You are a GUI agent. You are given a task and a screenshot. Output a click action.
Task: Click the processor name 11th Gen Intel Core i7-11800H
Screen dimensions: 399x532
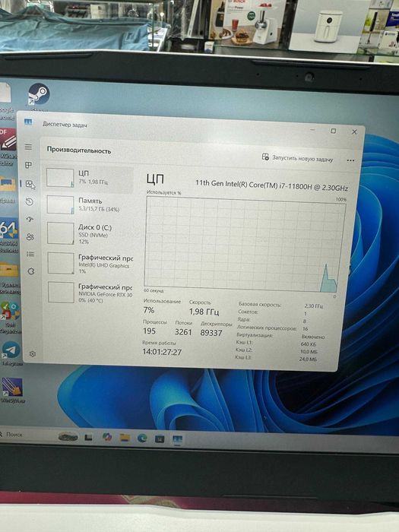[x=271, y=185]
